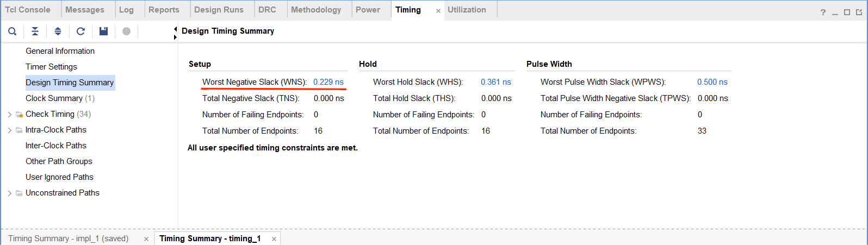The height and width of the screenshot is (245, 868).
Task: Select Clock Summary in the tree
Action: [x=54, y=98]
